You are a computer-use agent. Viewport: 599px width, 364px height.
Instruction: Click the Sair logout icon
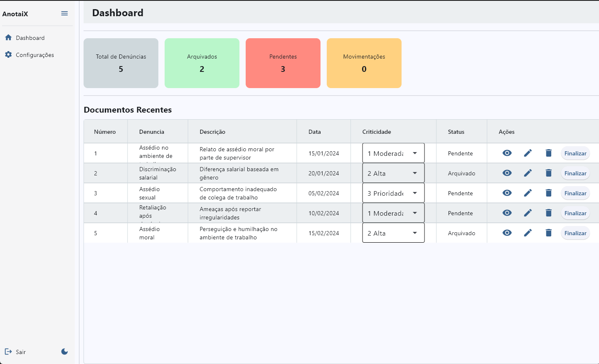point(8,352)
